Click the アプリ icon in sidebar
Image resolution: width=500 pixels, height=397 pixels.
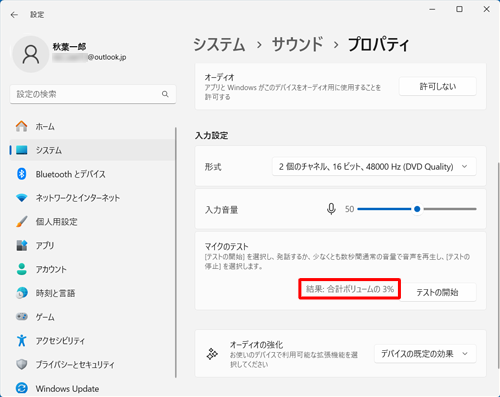22,245
